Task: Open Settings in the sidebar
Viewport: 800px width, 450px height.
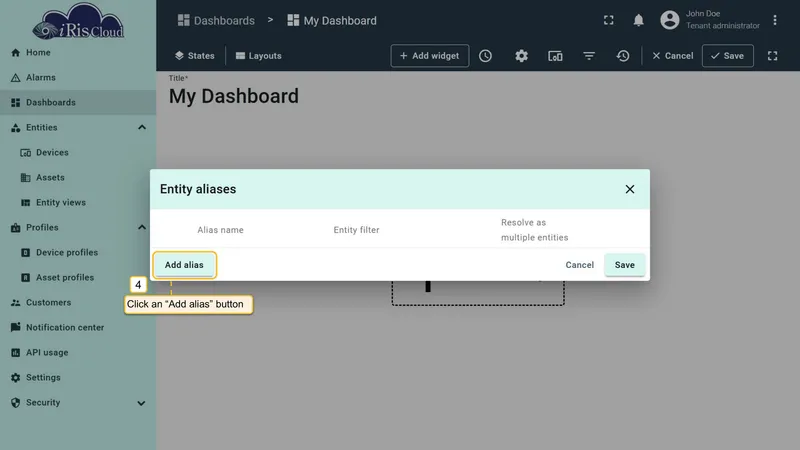Action: (78, 378)
